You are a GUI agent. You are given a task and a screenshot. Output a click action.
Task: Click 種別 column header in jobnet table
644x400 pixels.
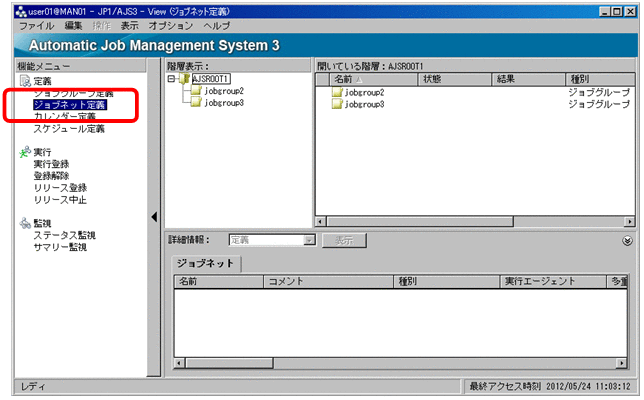click(447, 282)
